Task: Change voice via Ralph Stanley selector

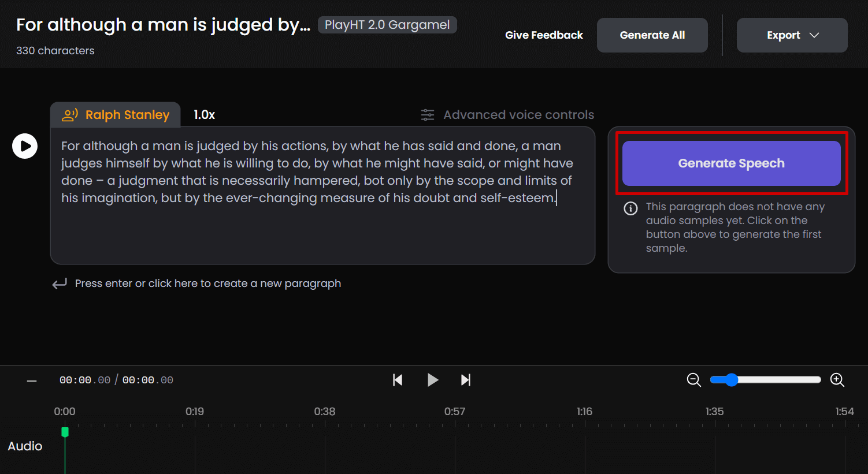Action: (116, 115)
